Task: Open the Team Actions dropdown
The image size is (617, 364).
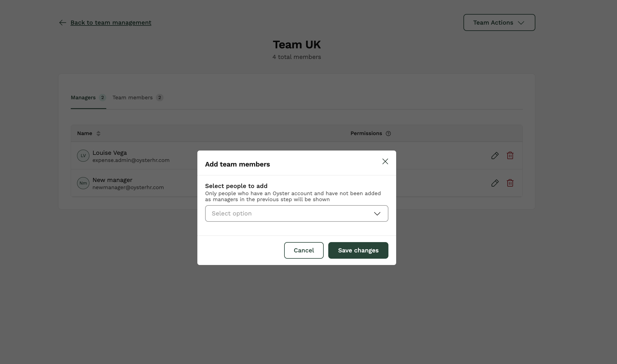Action: 499,23
